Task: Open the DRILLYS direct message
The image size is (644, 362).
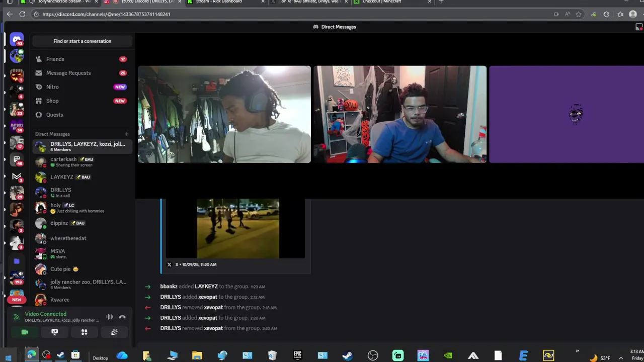Action: pyautogui.click(x=83, y=193)
